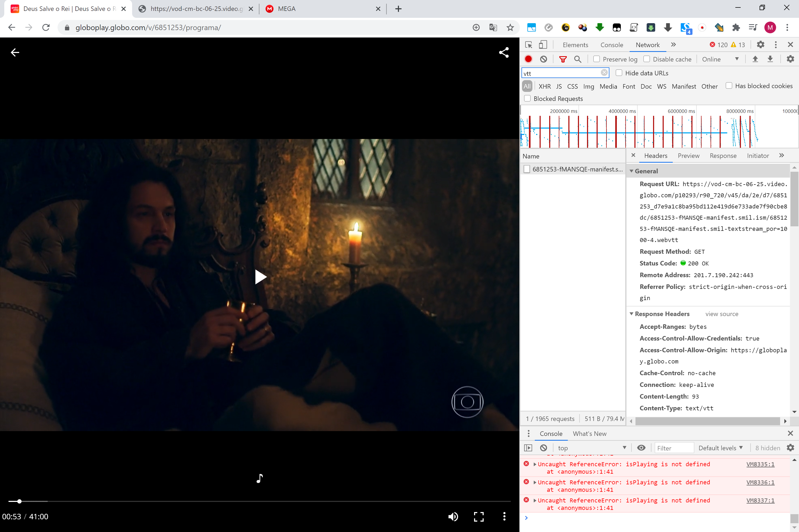Tick the Hide data URLs checkbox

point(619,73)
